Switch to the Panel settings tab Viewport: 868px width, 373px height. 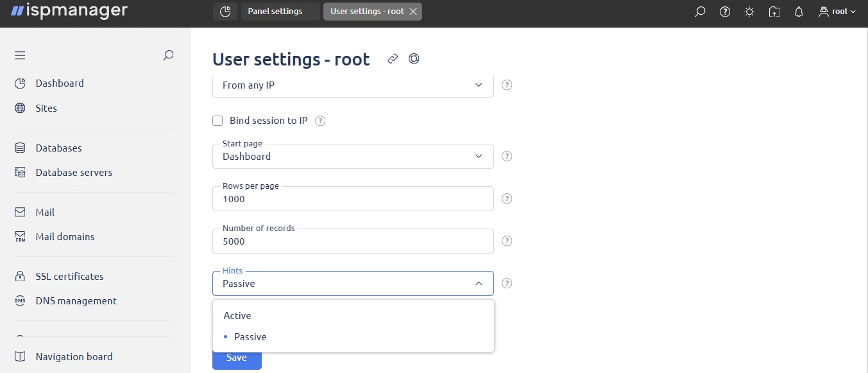(x=275, y=11)
